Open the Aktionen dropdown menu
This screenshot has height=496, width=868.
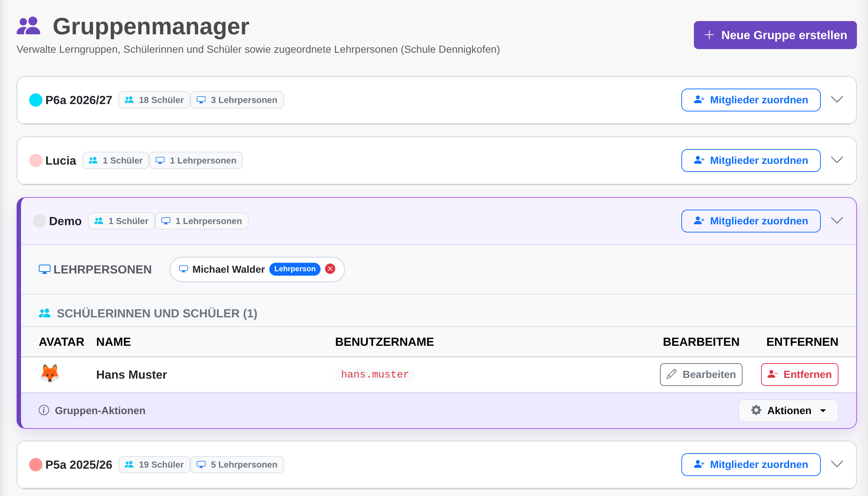click(x=788, y=410)
